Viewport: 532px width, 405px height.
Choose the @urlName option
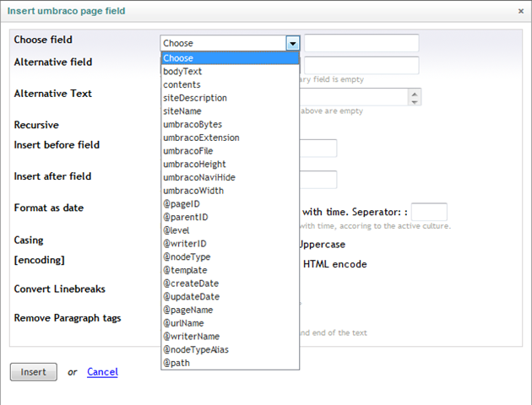[230, 322]
